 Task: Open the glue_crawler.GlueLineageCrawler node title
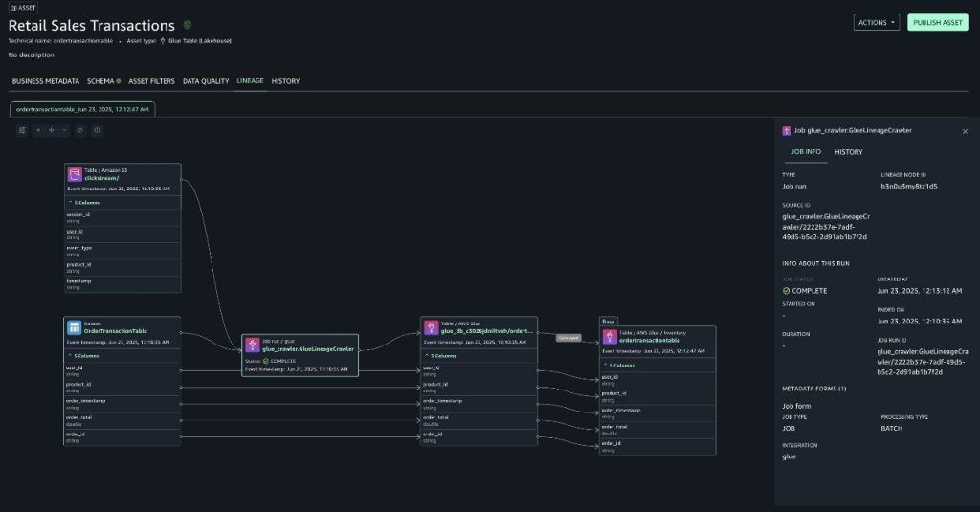308,349
